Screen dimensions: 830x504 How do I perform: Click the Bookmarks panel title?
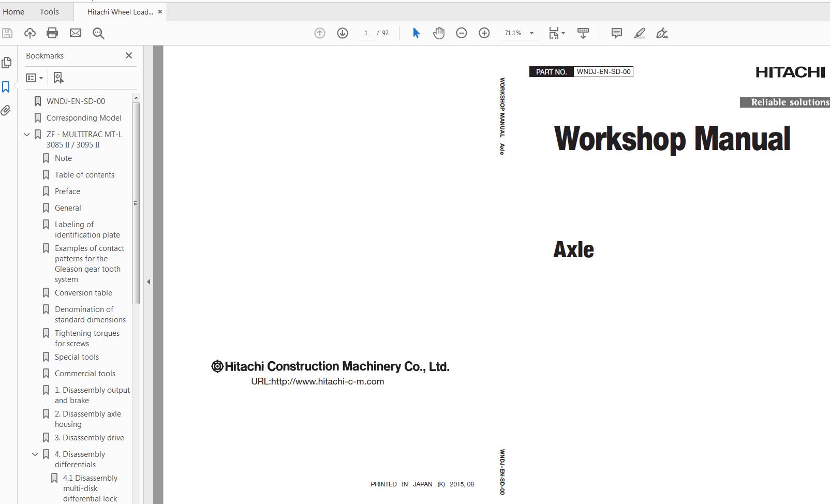tap(45, 56)
